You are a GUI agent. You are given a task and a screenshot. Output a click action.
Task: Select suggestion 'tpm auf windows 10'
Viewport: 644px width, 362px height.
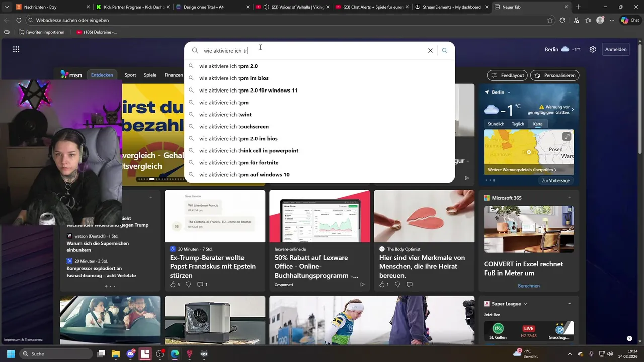point(319,174)
